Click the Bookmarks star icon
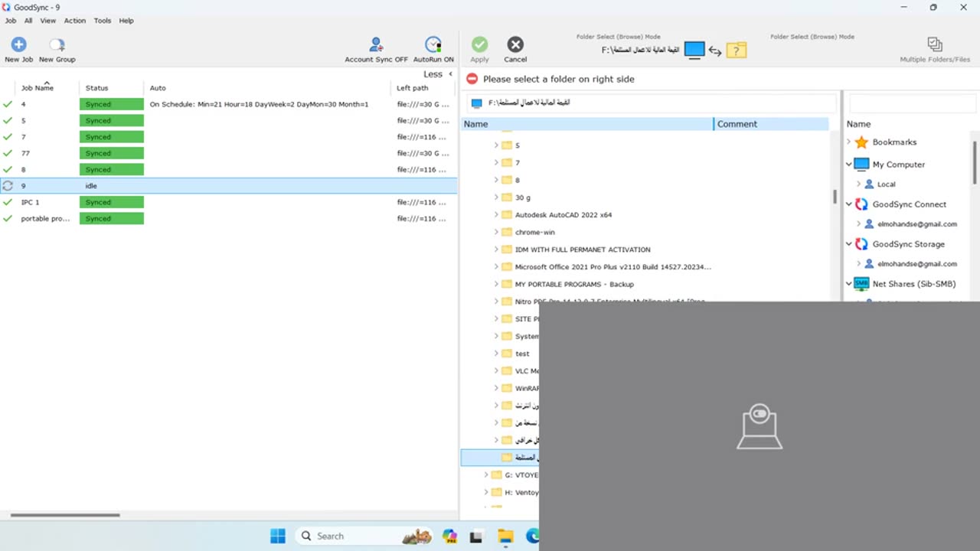The height and width of the screenshot is (551, 980). [861, 142]
